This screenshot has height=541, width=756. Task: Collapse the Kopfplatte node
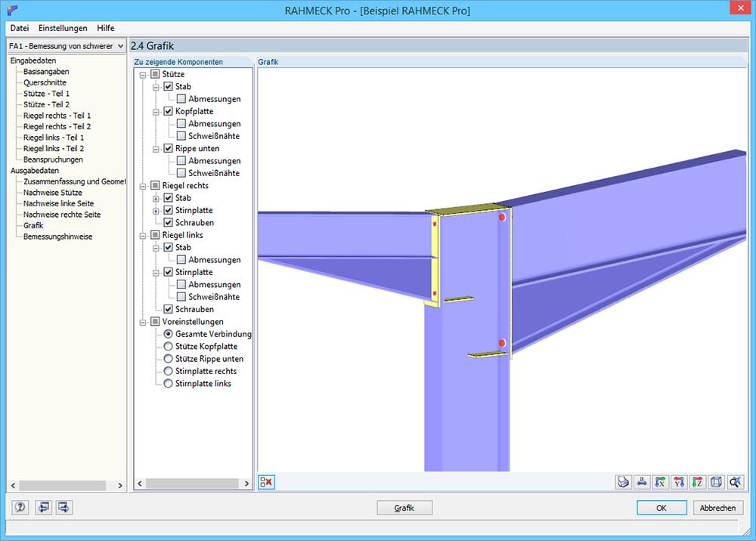coord(156,113)
